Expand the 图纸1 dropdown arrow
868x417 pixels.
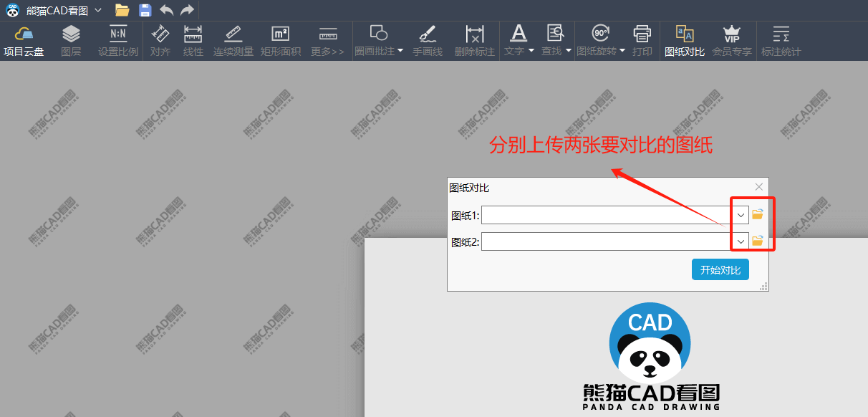pos(741,215)
